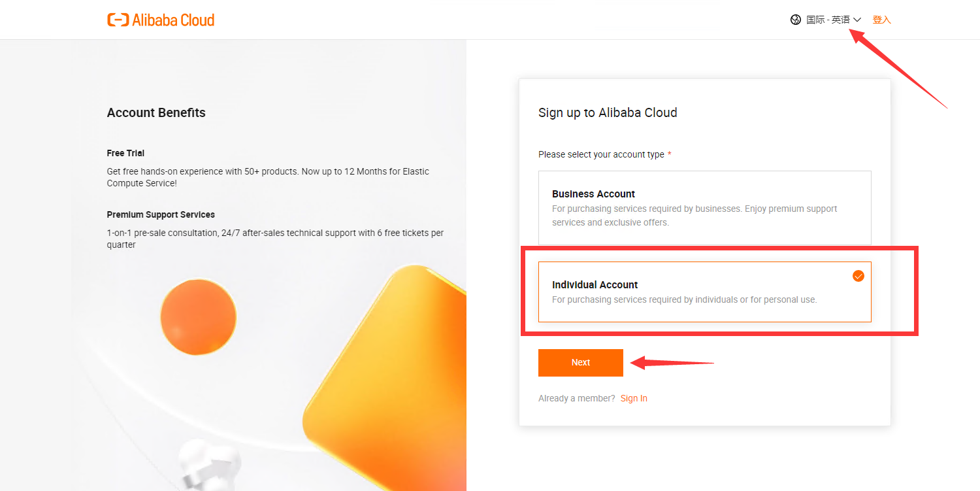The height and width of the screenshot is (491, 980).
Task: Click the orange checkmark on Individual Account
Action: point(858,276)
